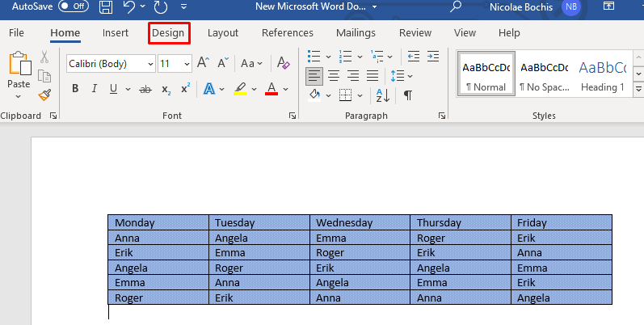This screenshot has width=644, height=325.
Task: Toggle the AutoSave switch
Action: pos(74,6)
